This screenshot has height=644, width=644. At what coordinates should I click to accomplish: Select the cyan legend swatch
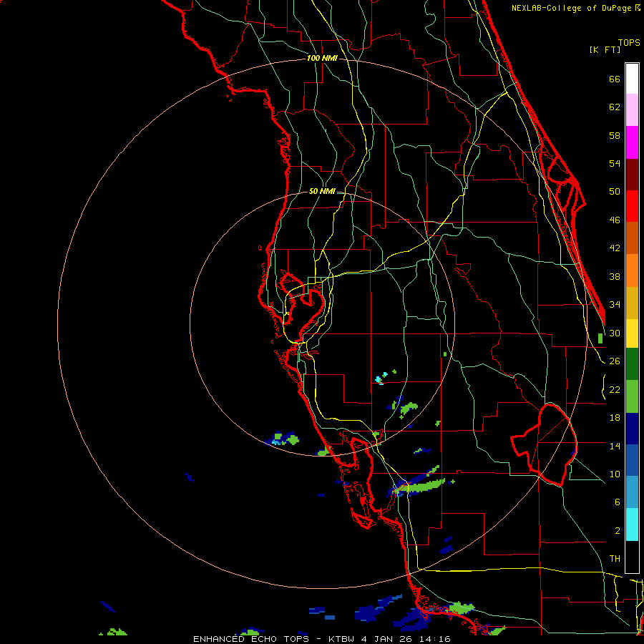coord(632,525)
